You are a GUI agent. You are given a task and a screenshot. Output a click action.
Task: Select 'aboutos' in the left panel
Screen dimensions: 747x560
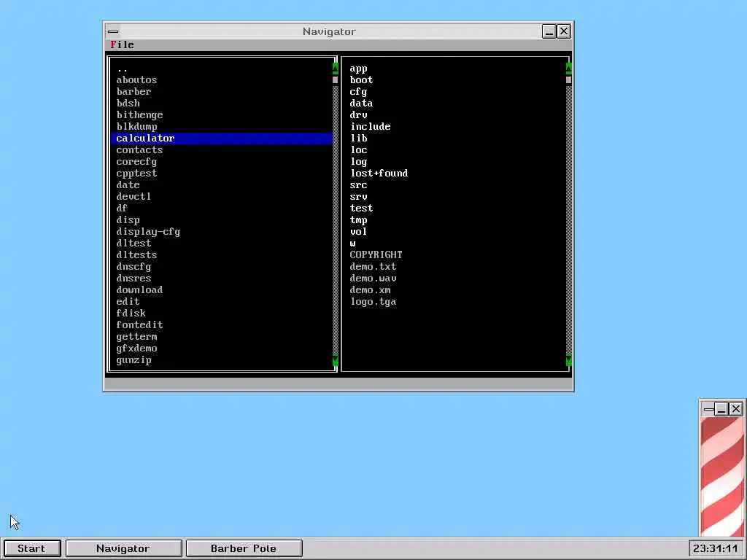[222, 80]
